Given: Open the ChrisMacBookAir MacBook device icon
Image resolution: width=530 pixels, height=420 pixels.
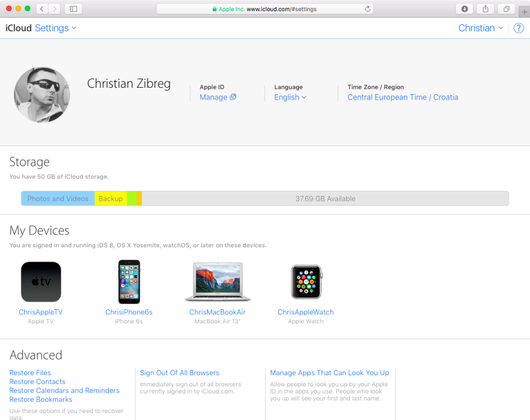Looking at the screenshot, I should point(218,282).
